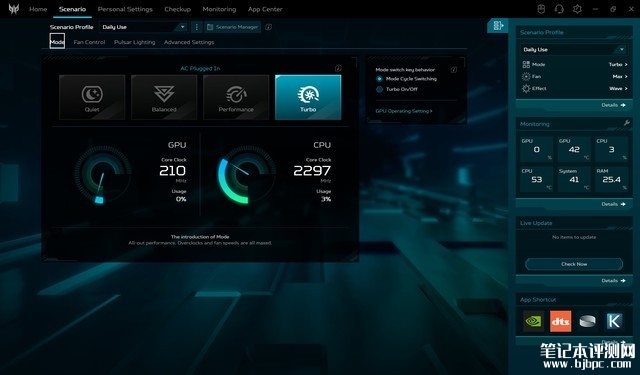Switch to Performance mode tile
Viewport: 640px width, 375px height.
236,97
